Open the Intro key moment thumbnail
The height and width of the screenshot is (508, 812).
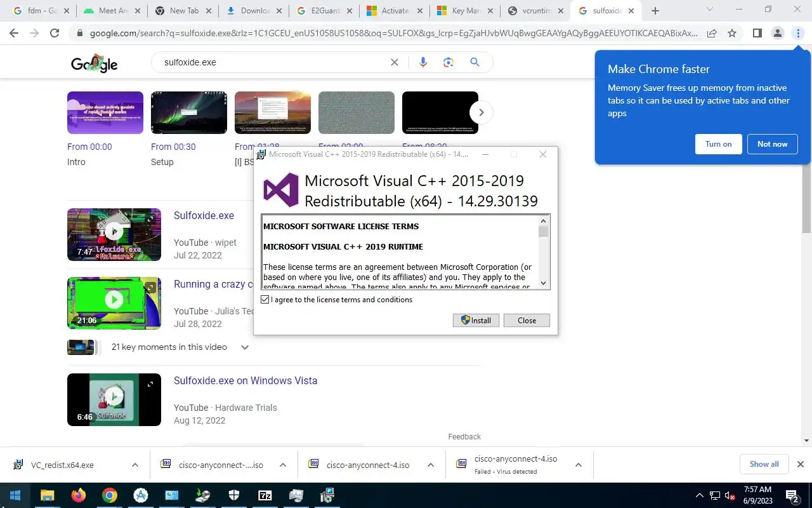[x=105, y=112]
